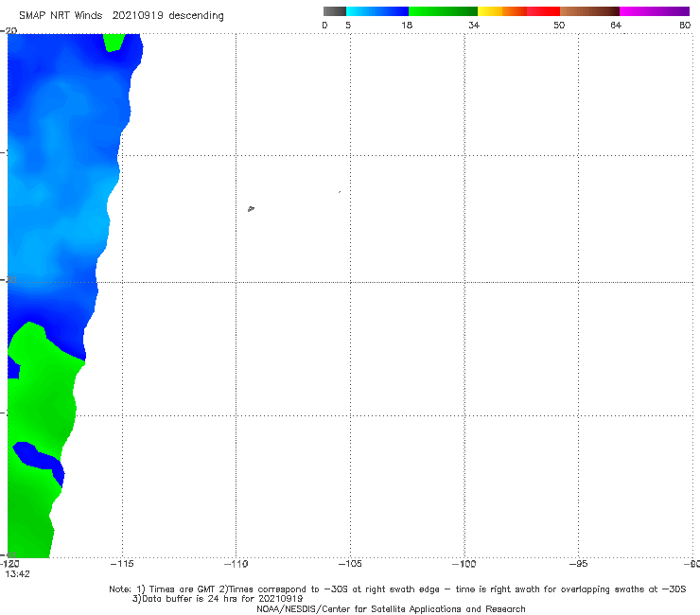Click the note line 'Times are GMT'
Viewport: 700px width, 615px height.
click(182, 589)
